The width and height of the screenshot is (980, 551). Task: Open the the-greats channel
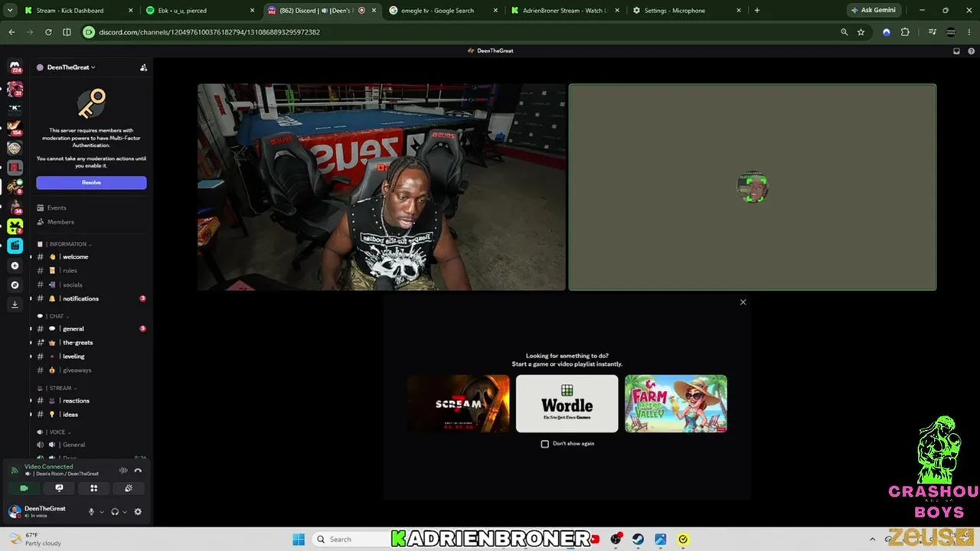coord(77,343)
